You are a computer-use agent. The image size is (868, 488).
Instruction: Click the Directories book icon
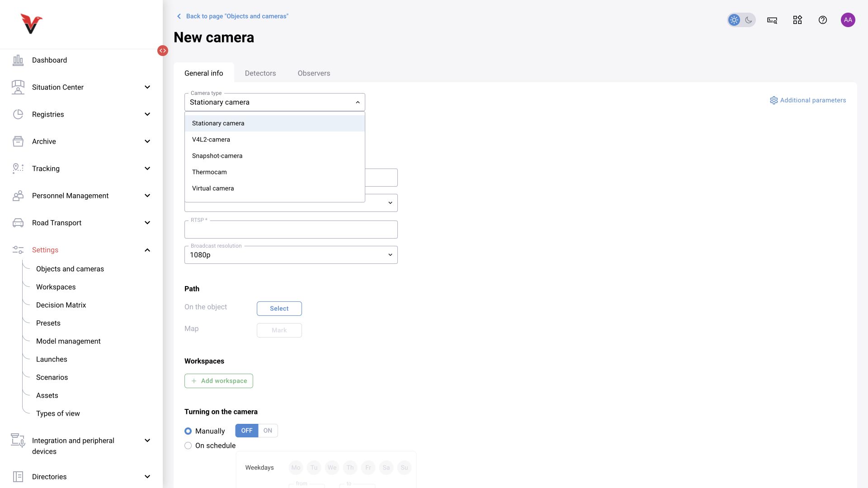pos(18,477)
